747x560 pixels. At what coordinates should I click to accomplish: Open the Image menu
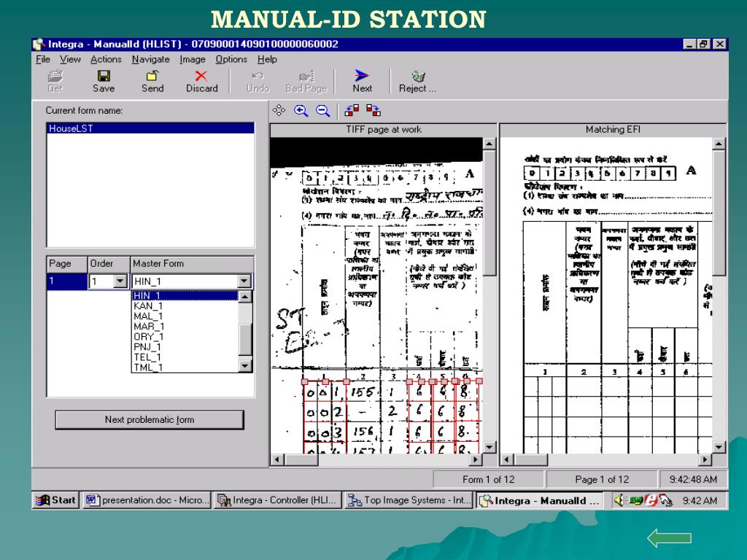pos(193,59)
